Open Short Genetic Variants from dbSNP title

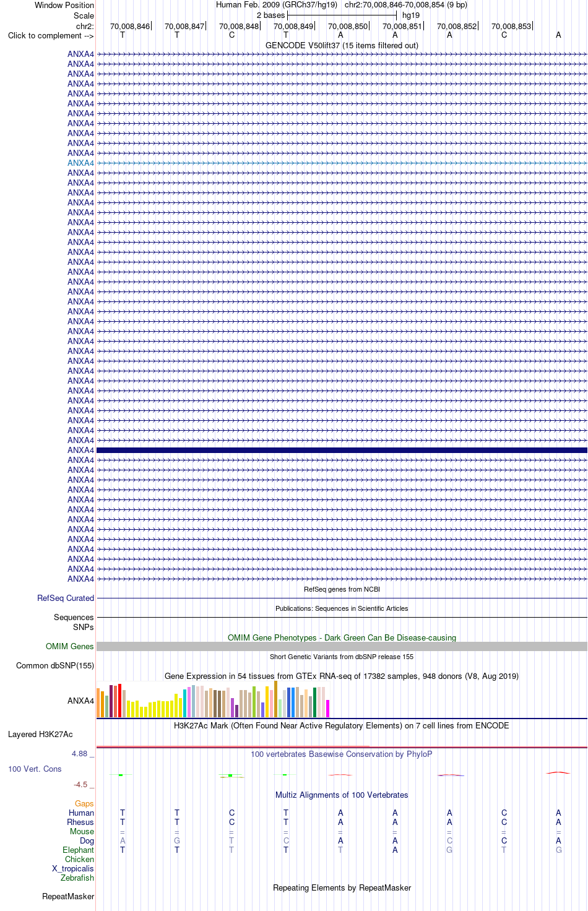pos(342,657)
